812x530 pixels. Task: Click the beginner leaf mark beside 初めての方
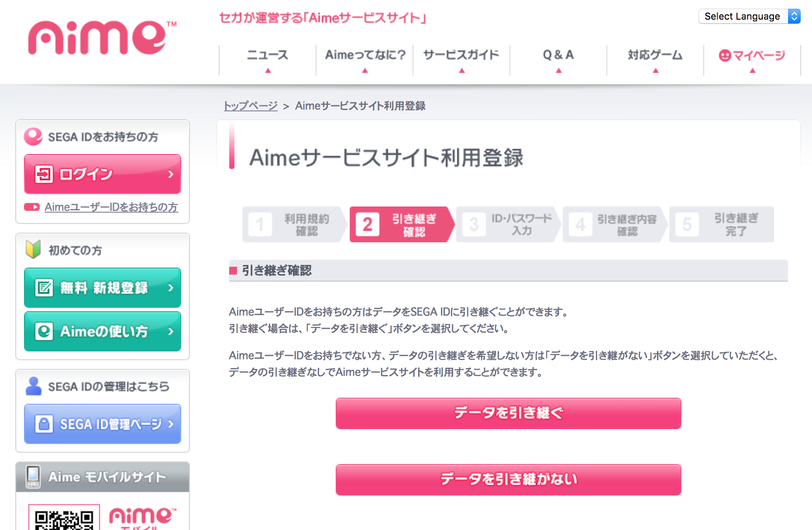33,249
